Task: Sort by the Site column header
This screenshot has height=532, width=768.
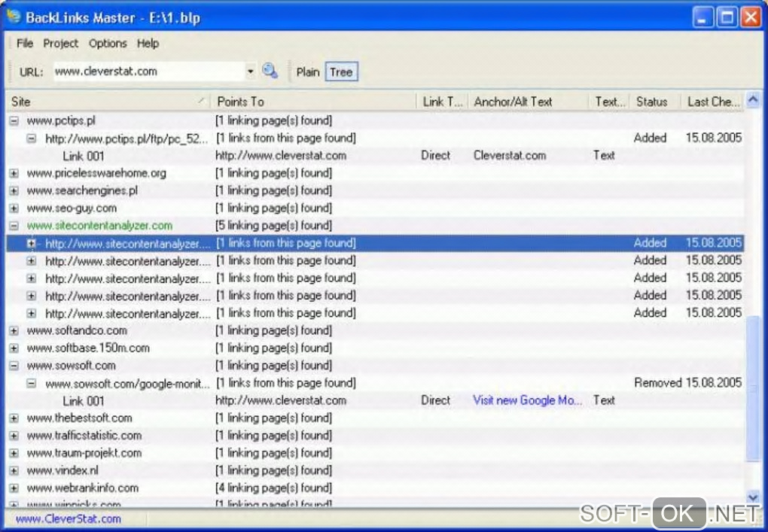Action: pyautogui.click(x=108, y=102)
